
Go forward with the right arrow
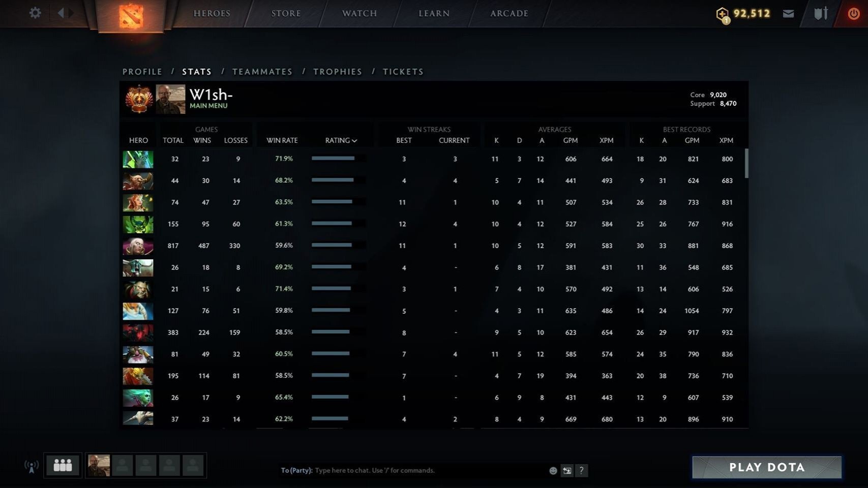[x=72, y=13]
